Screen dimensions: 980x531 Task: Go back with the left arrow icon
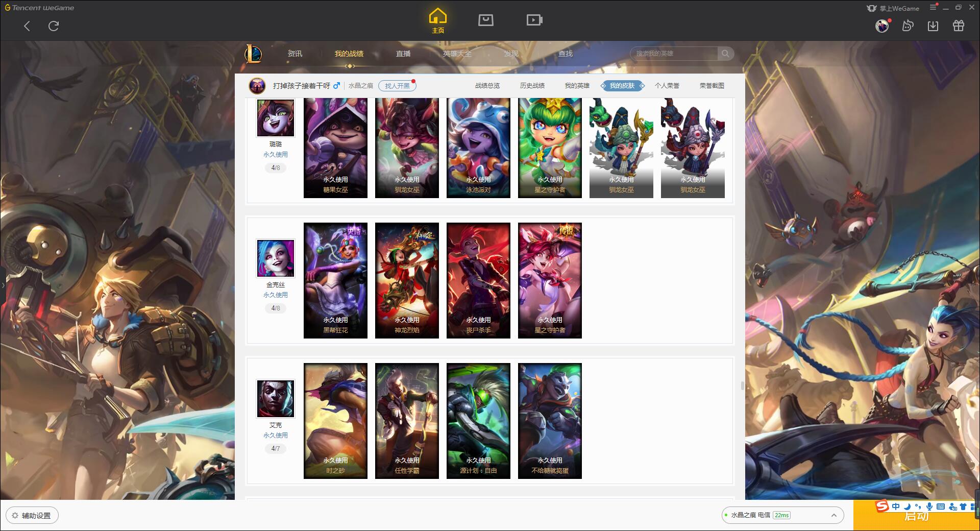(27, 26)
